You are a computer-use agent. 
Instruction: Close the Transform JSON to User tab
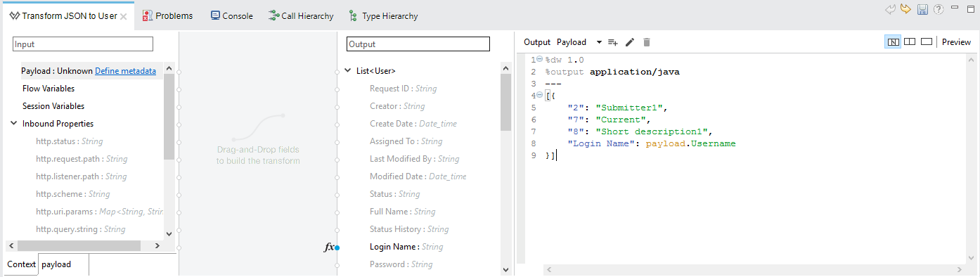click(x=124, y=16)
